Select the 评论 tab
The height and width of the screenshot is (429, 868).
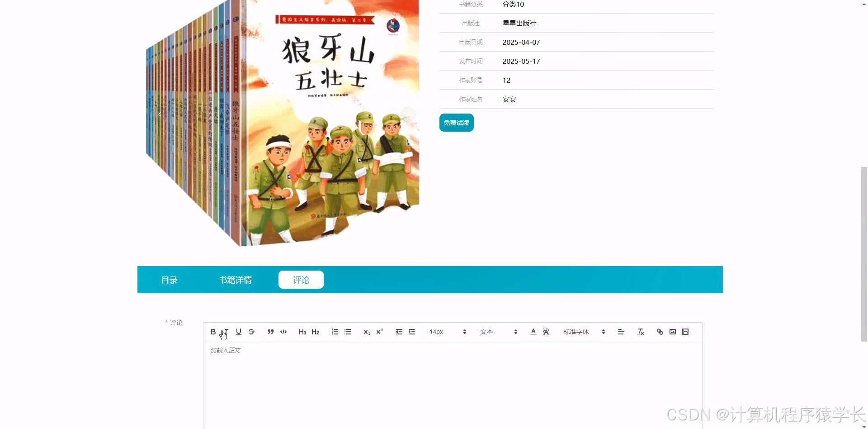click(x=301, y=280)
